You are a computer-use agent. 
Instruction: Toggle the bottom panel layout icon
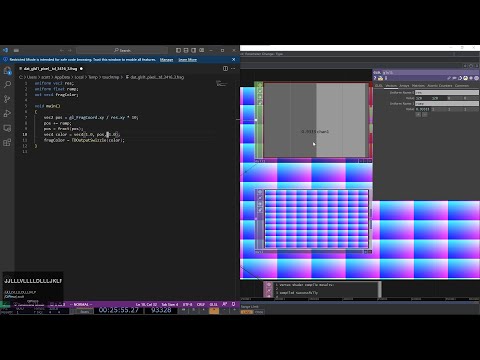pos(186,50)
